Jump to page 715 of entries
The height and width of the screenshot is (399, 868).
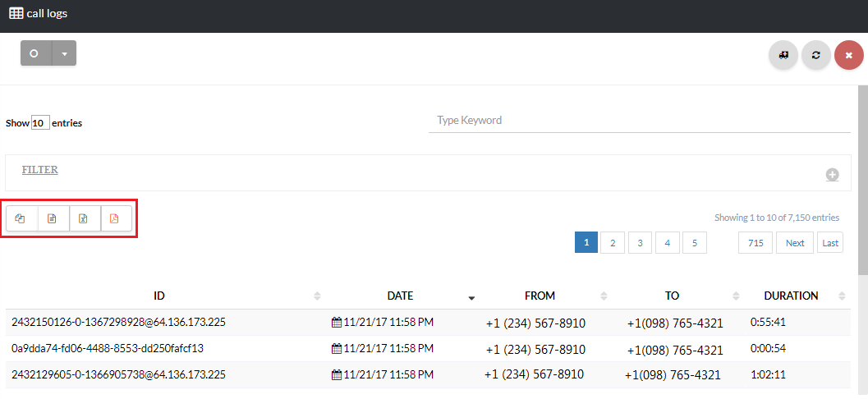tap(755, 243)
